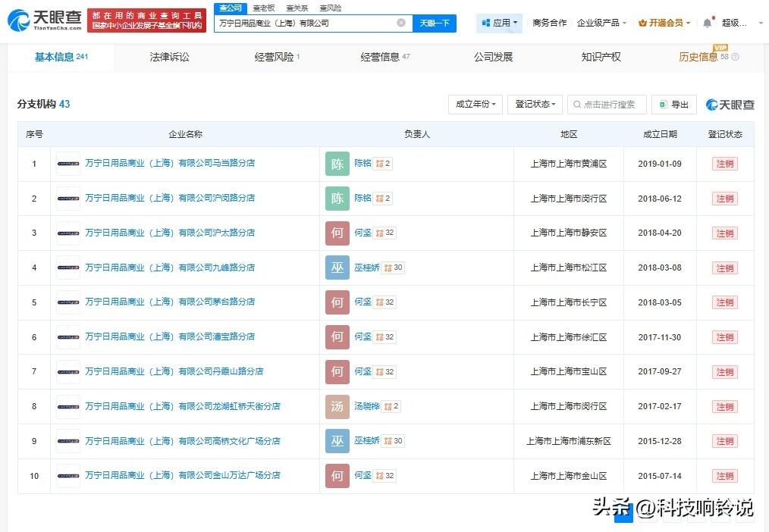Open the 成立年份 filter dropdown
The image size is (769, 532).
[x=475, y=105]
